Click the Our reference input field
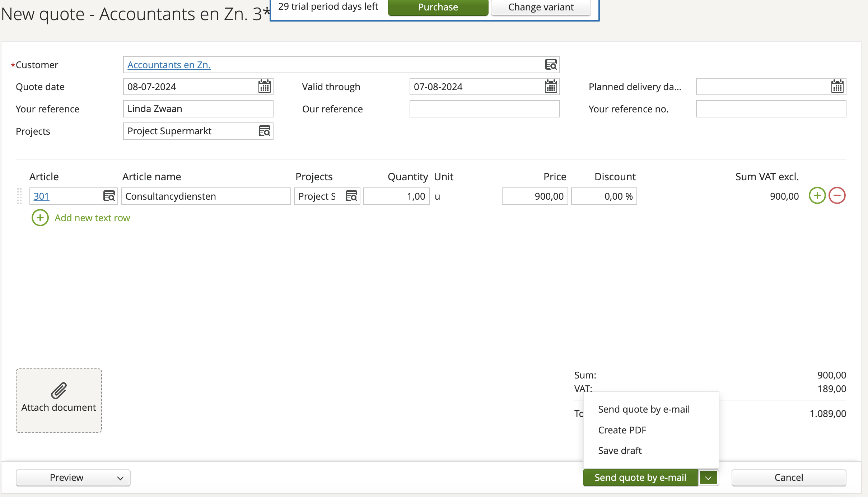Viewport: 868px width, 497px height. 484,109
